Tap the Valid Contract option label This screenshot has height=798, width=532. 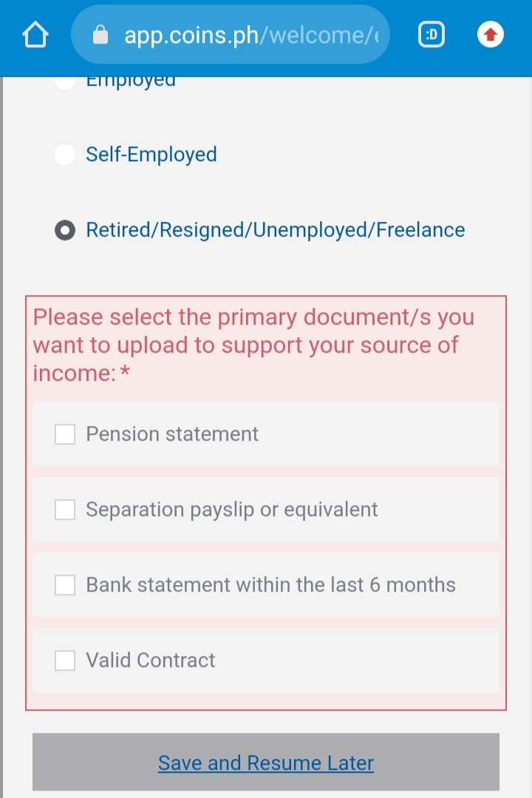[150, 660]
